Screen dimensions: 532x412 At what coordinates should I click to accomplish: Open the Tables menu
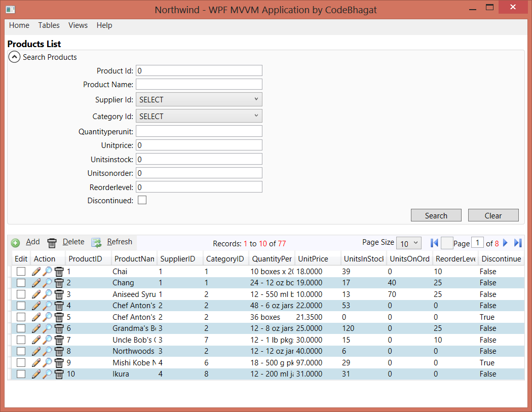click(49, 25)
